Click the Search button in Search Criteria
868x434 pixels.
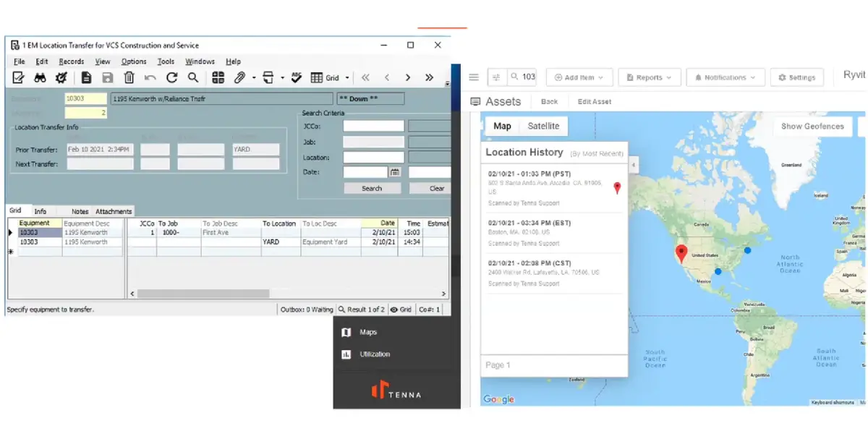tap(372, 188)
